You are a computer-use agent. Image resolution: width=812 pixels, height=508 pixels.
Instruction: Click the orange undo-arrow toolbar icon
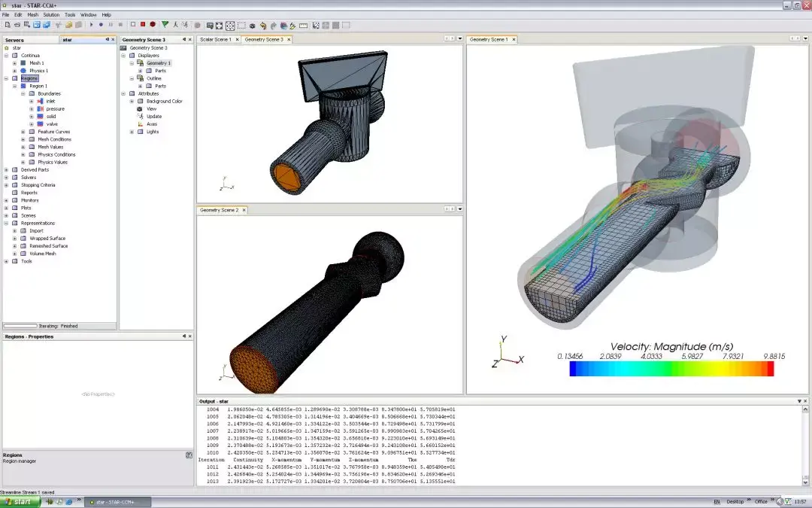(x=263, y=25)
